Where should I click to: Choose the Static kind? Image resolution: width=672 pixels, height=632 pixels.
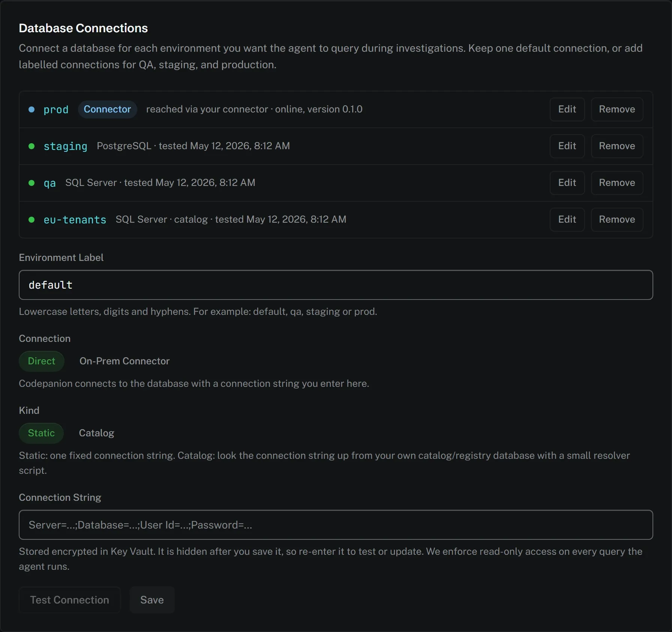coord(41,433)
